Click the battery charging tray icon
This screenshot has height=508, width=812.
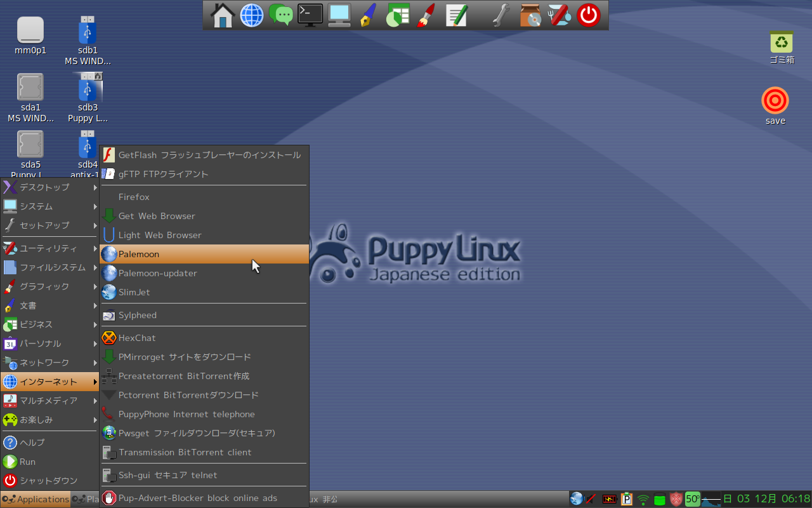pos(610,499)
